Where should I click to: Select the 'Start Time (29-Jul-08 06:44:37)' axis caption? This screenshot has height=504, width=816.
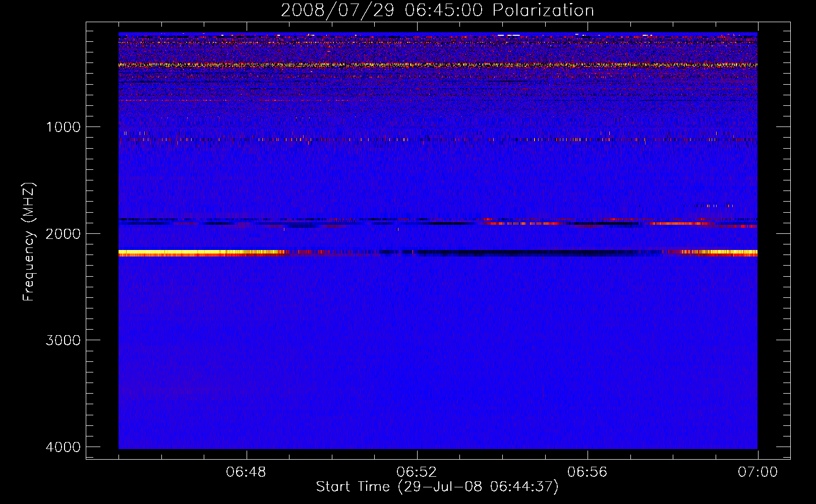tap(437, 487)
